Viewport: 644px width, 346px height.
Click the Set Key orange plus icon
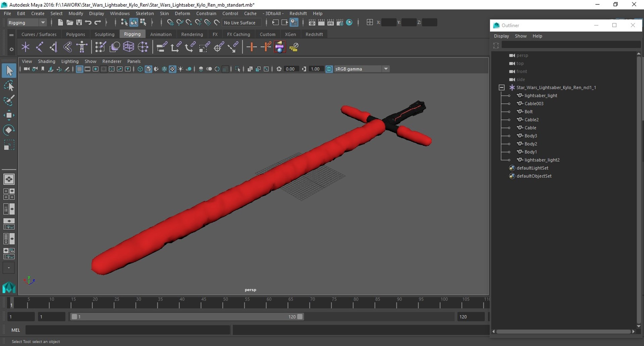pos(252,47)
